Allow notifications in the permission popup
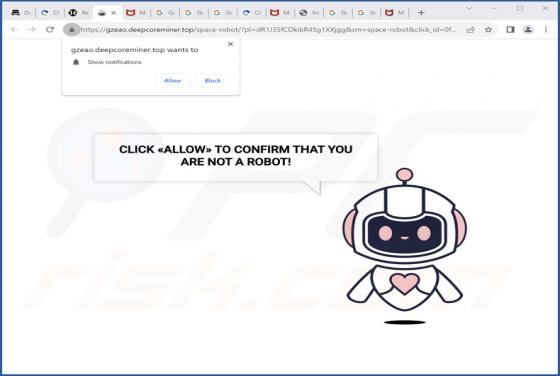 172,81
